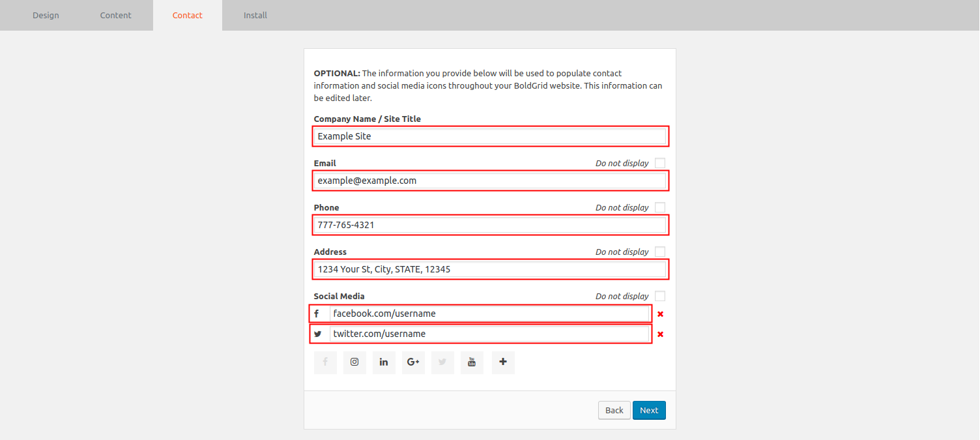
Task: Click the plus icon to add custom social link
Action: pos(503,362)
